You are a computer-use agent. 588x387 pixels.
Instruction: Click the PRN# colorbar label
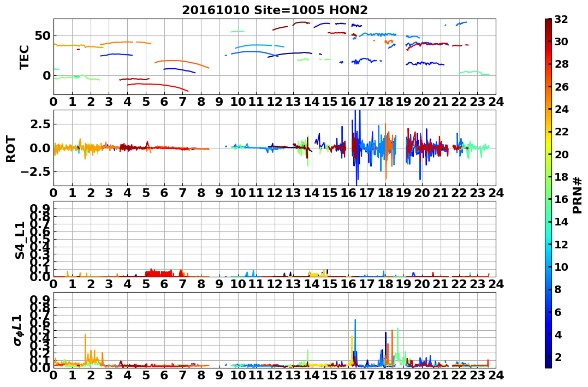click(578, 195)
